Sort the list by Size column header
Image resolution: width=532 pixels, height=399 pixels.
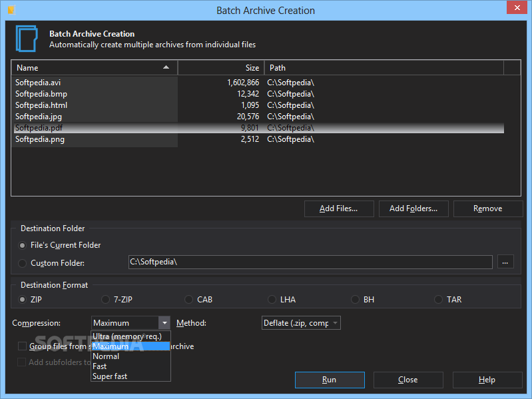(221, 68)
